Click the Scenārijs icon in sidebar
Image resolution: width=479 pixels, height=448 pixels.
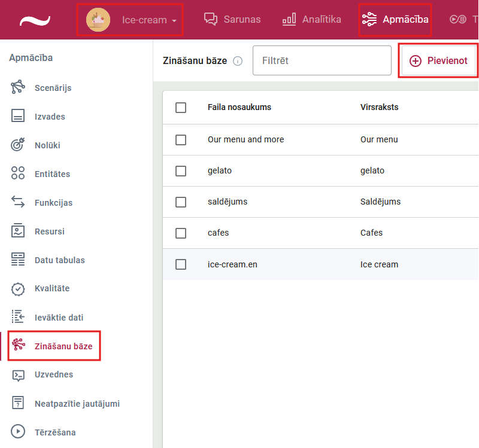(x=18, y=87)
